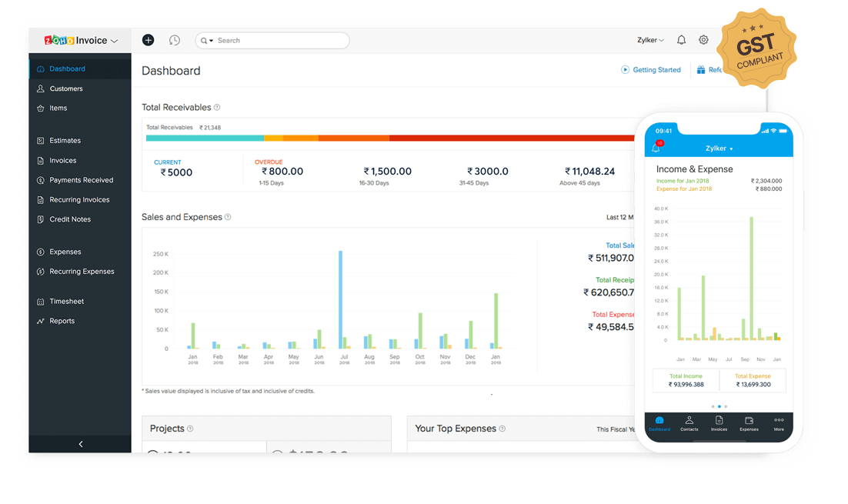The image size is (848, 504).
Task: Click the Payments Received icon
Action: pyautogui.click(x=41, y=180)
